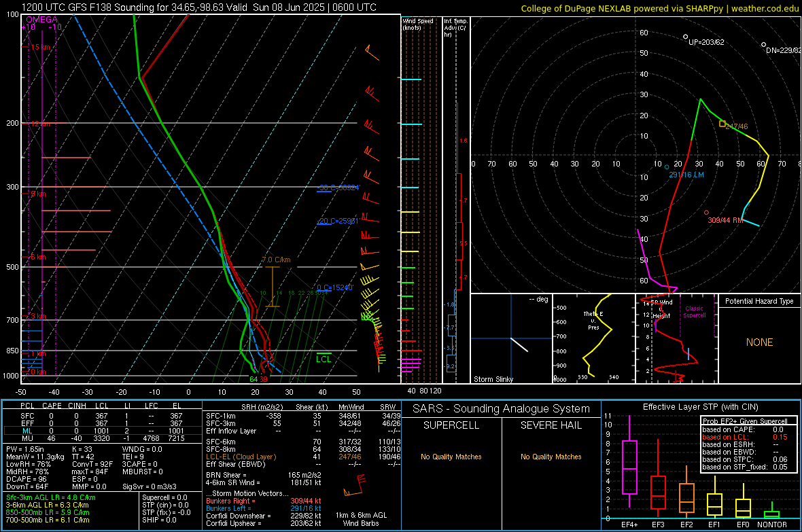Click the 'DCAPE = 96' value
Viewport: 802px width, 532px height.
27,479
